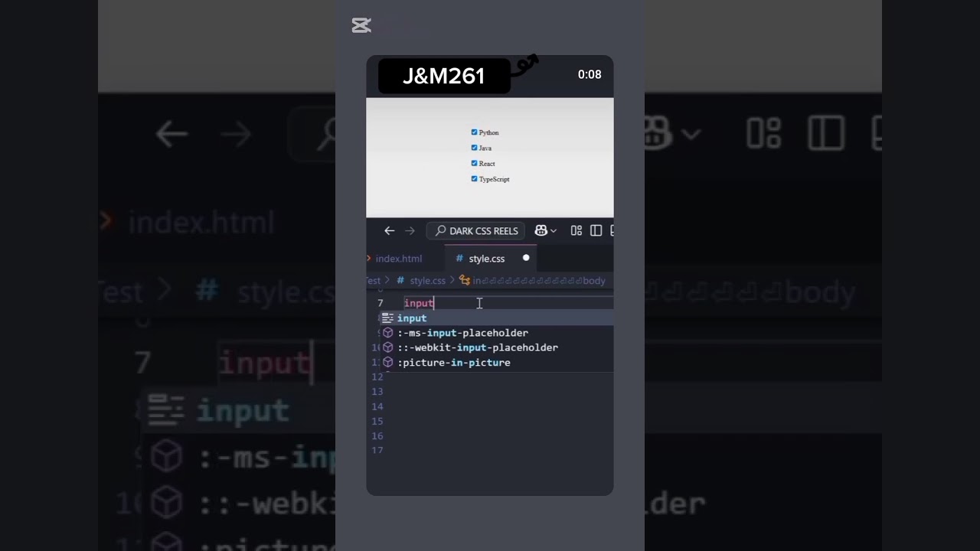Uncheck the React checkbox
The width and height of the screenshot is (980, 551).
(x=474, y=163)
